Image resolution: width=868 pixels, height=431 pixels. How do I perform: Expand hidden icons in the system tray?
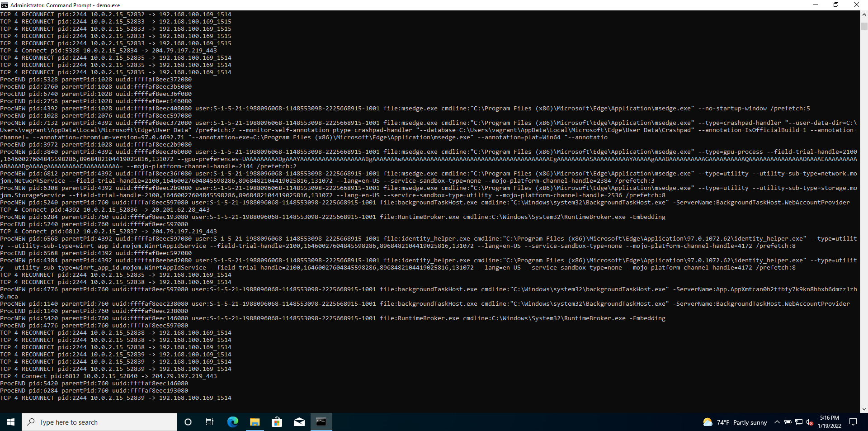[x=777, y=422]
